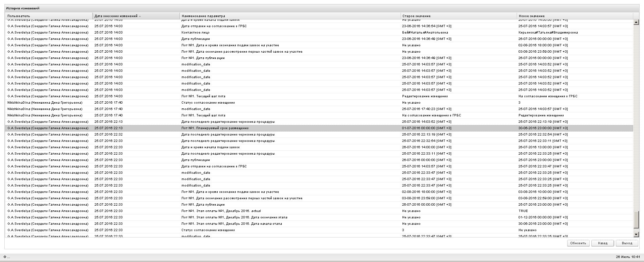The height and width of the screenshot is (262, 644).
Task: Click the 26 Июль 10:41 clock in status bar
Action: point(628,257)
